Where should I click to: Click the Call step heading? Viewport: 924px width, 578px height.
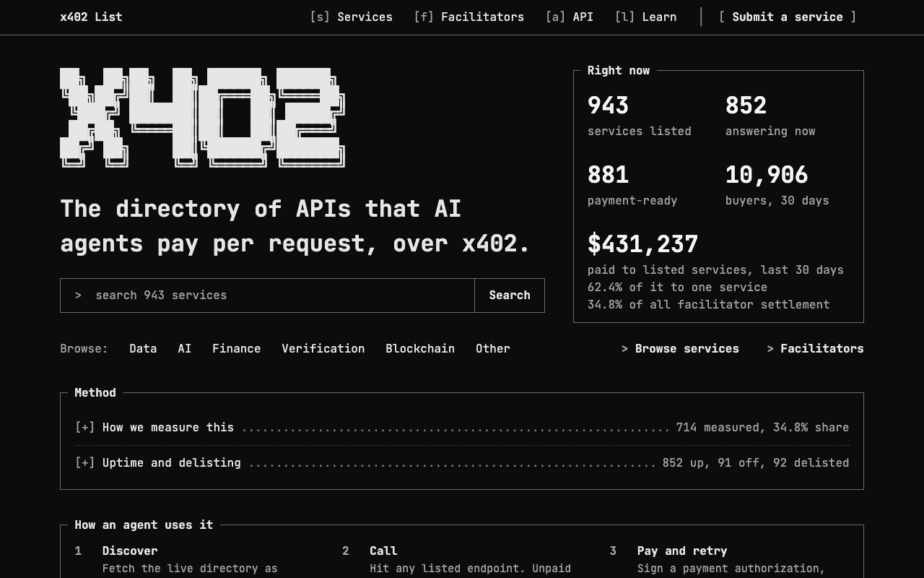pos(383,551)
